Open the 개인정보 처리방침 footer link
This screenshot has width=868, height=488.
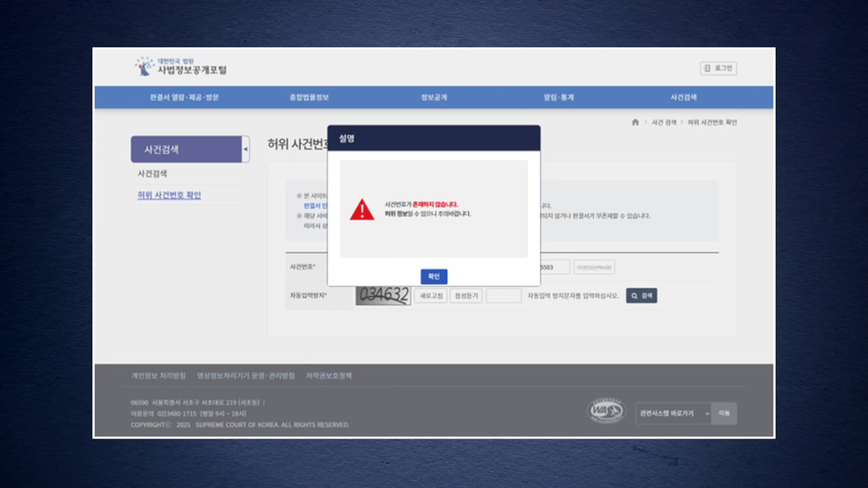[158, 375]
